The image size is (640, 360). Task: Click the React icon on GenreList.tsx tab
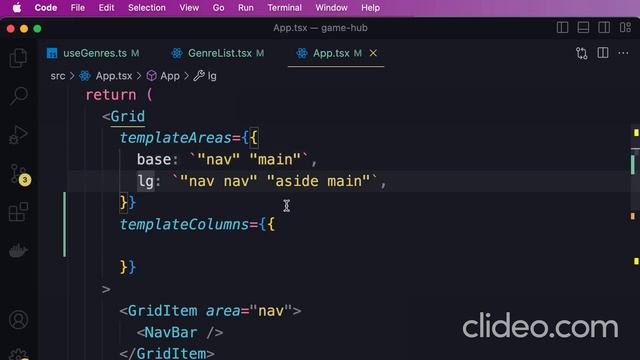click(177, 53)
